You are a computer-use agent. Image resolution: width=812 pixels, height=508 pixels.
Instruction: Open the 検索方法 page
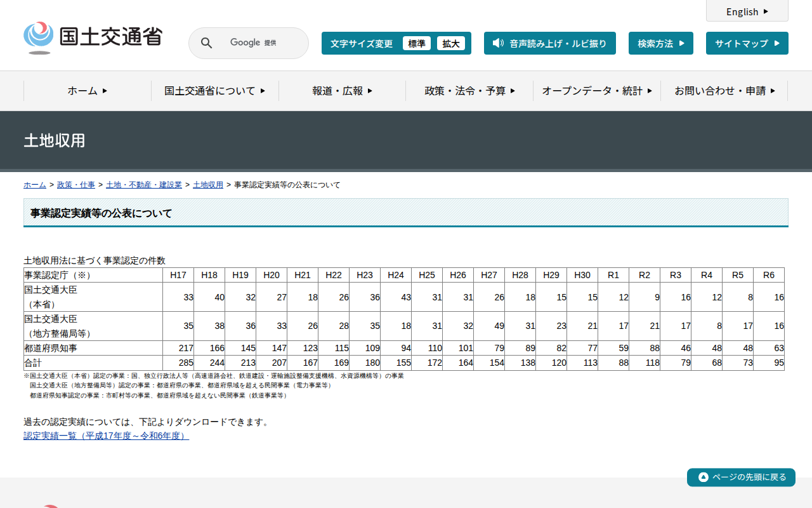pos(660,43)
